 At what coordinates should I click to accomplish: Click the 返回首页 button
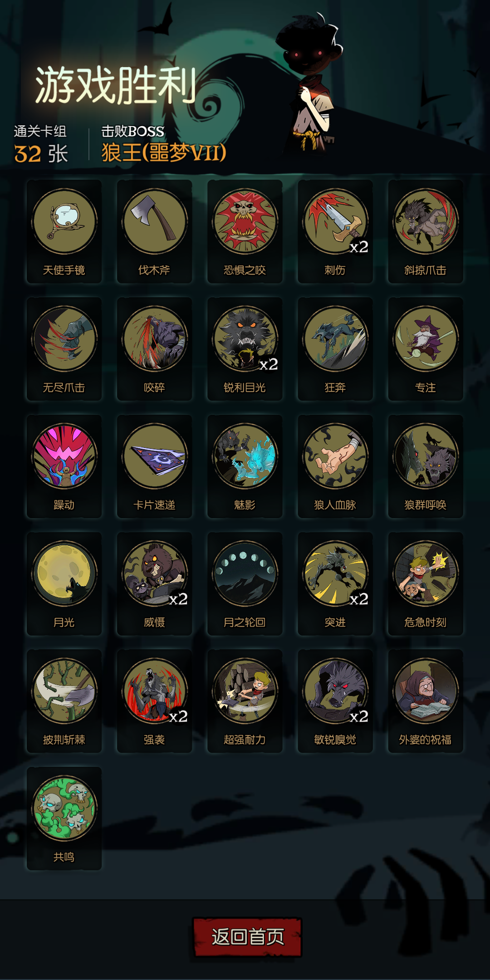(x=247, y=937)
